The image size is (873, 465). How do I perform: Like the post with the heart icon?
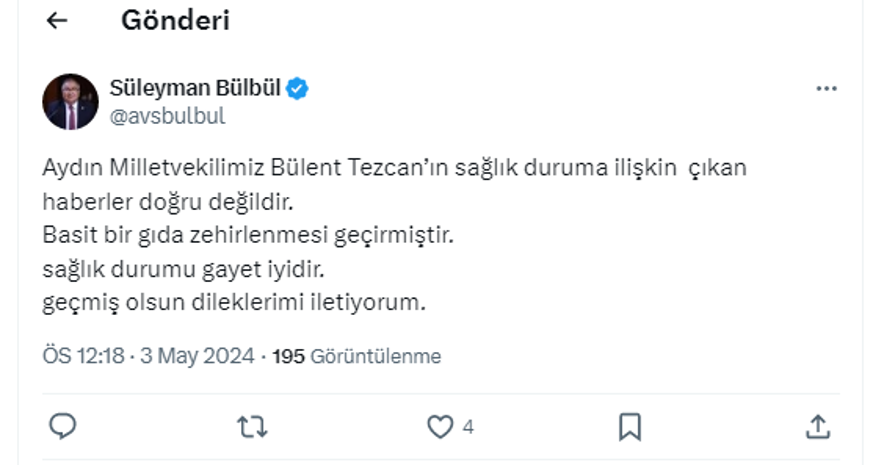440,427
